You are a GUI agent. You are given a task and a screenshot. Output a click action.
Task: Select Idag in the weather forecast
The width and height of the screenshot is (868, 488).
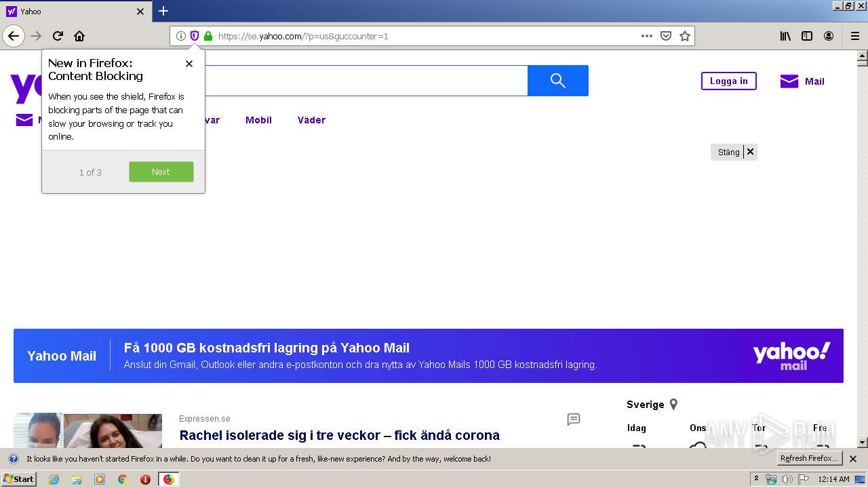pyautogui.click(x=636, y=428)
